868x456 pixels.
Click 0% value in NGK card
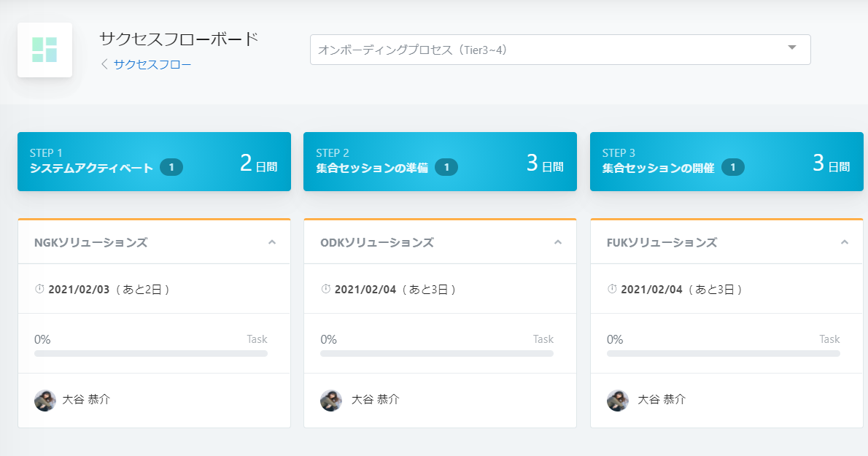[42, 340]
